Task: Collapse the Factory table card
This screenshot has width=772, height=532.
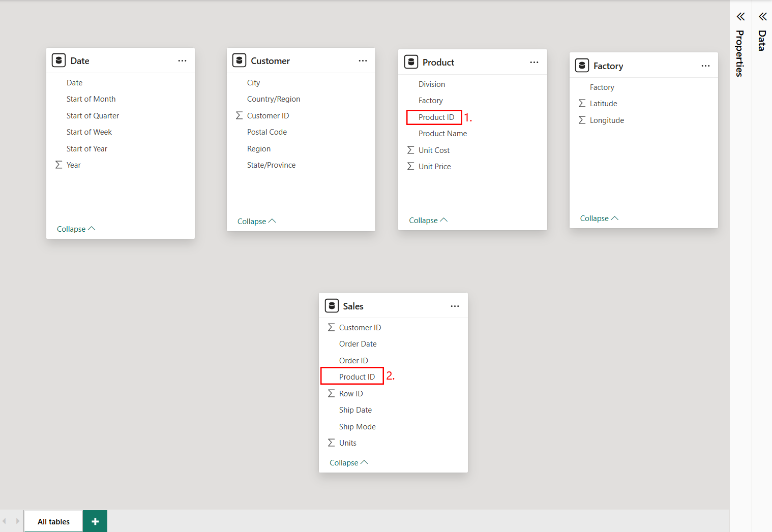Action: [x=600, y=218]
